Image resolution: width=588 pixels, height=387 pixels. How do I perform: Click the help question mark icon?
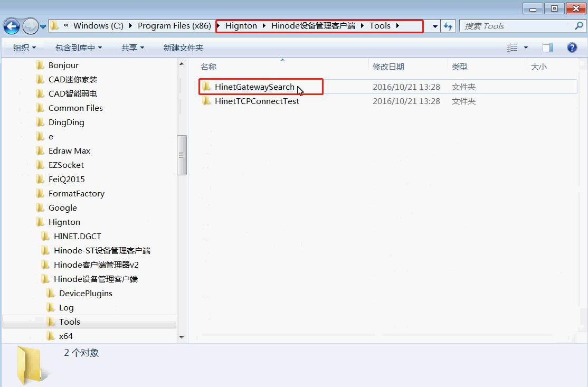(x=572, y=48)
